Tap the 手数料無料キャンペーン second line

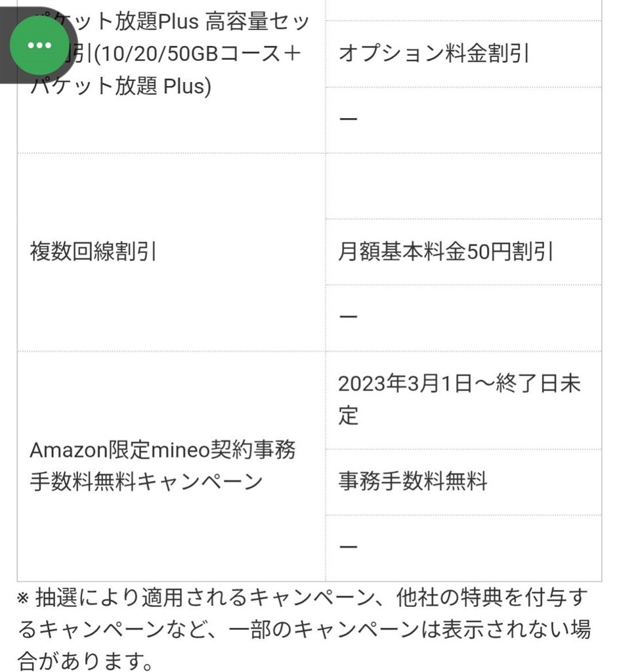tap(146, 482)
